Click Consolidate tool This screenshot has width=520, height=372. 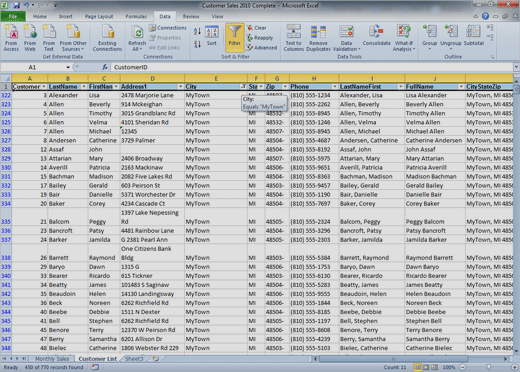[376, 35]
